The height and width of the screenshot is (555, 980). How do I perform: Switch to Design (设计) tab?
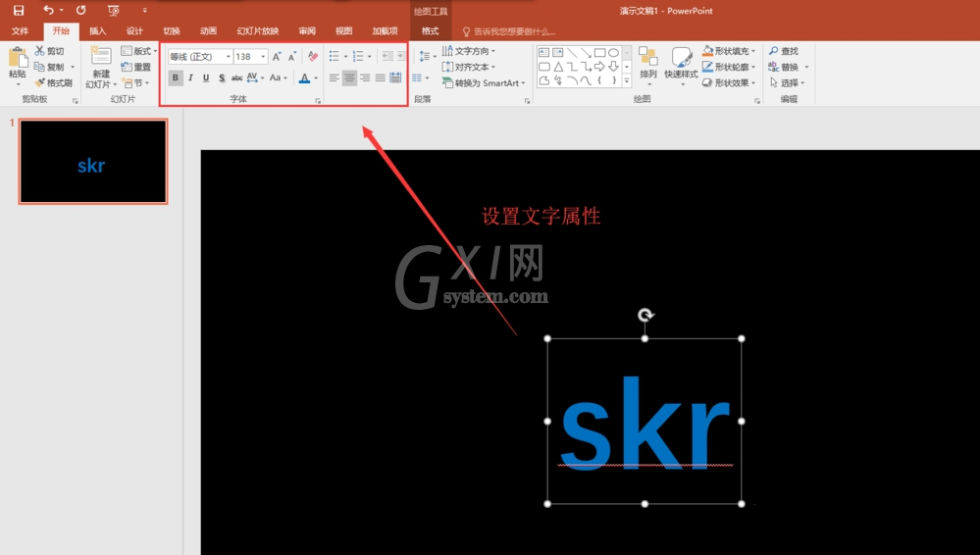coord(134,30)
